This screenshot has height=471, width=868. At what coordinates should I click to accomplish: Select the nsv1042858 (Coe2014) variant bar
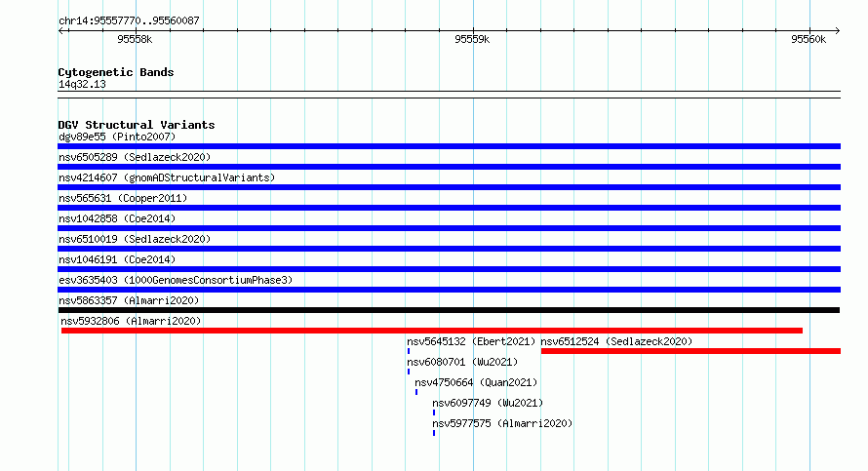pyautogui.click(x=449, y=228)
